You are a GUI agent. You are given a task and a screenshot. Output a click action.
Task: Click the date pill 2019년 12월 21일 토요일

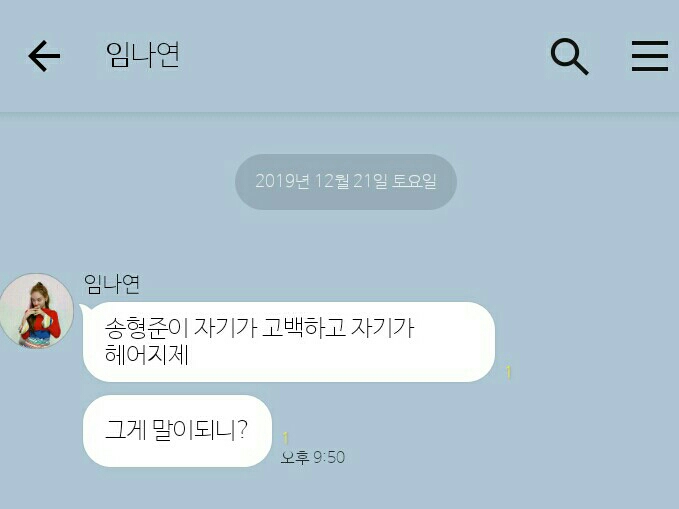346,182
